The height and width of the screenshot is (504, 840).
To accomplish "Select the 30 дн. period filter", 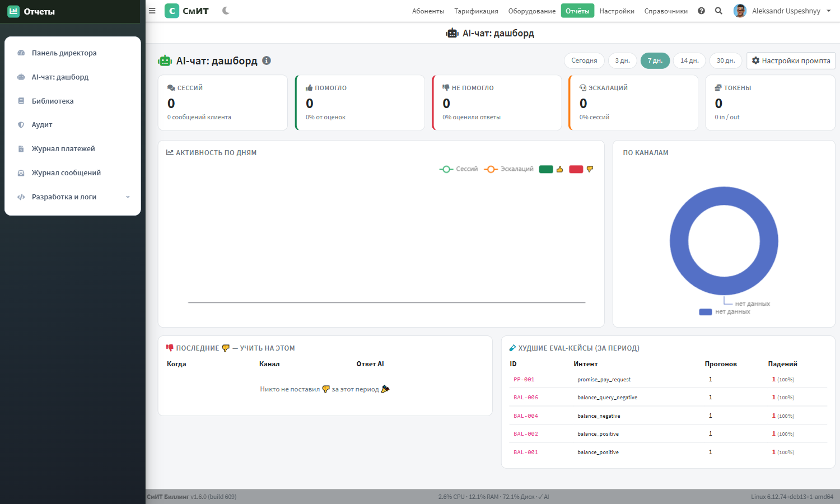I will (726, 60).
